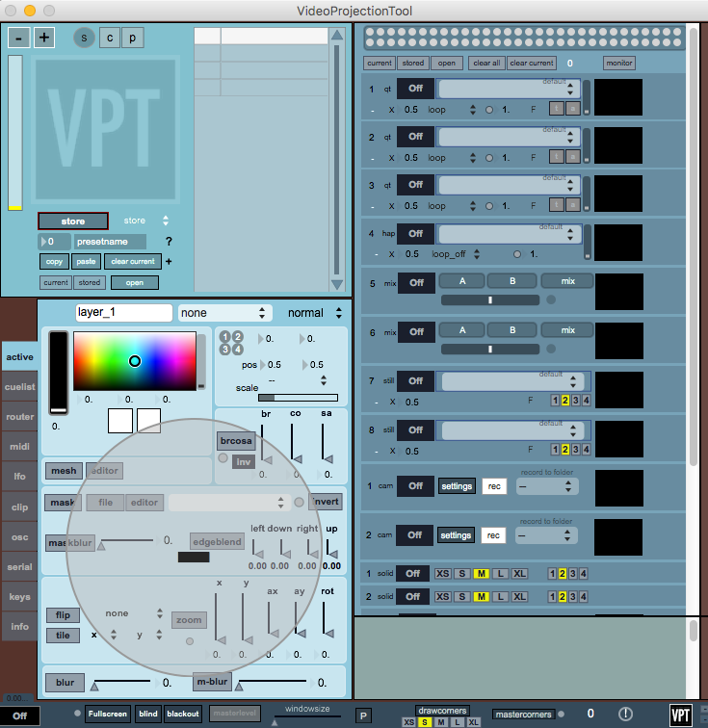Click the presetname text field
The width and height of the screenshot is (708, 728).
(x=110, y=242)
